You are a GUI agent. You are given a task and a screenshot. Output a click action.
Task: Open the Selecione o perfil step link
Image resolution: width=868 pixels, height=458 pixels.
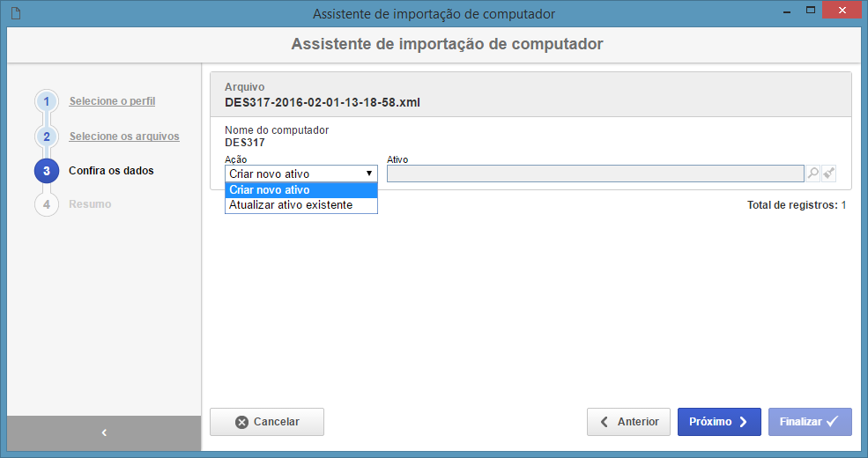[112, 101]
